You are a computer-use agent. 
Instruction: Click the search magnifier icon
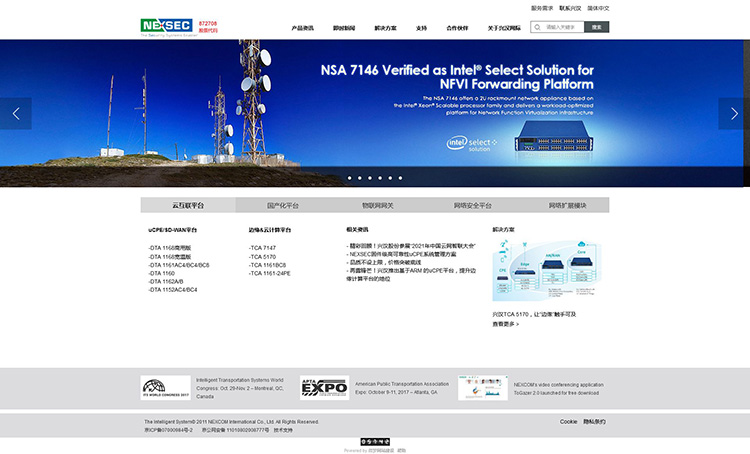pyautogui.click(x=538, y=27)
